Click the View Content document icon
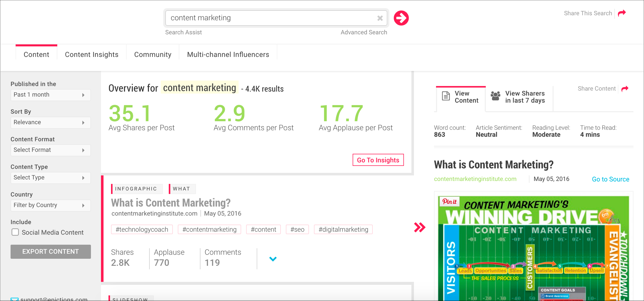 (446, 96)
